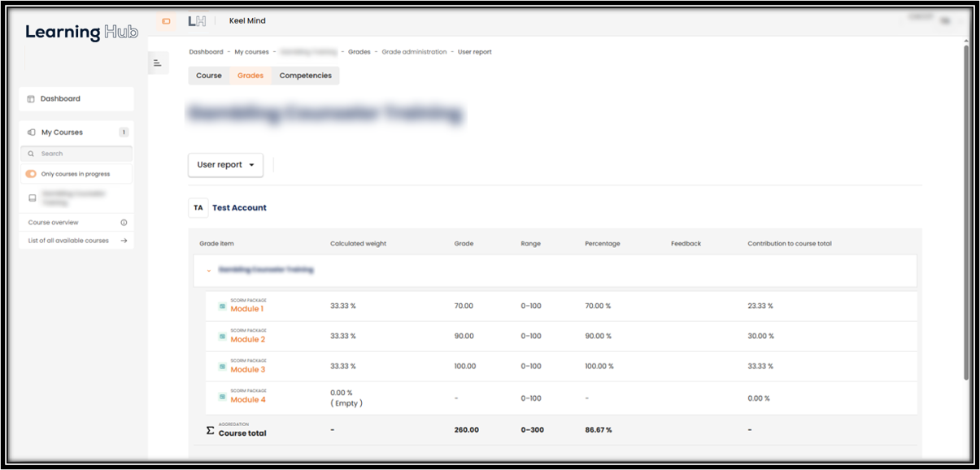The height and width of the screenshot is (470, 980).
Task: Click the arrow icon next to List of all available courses
Action: (124, 241)
